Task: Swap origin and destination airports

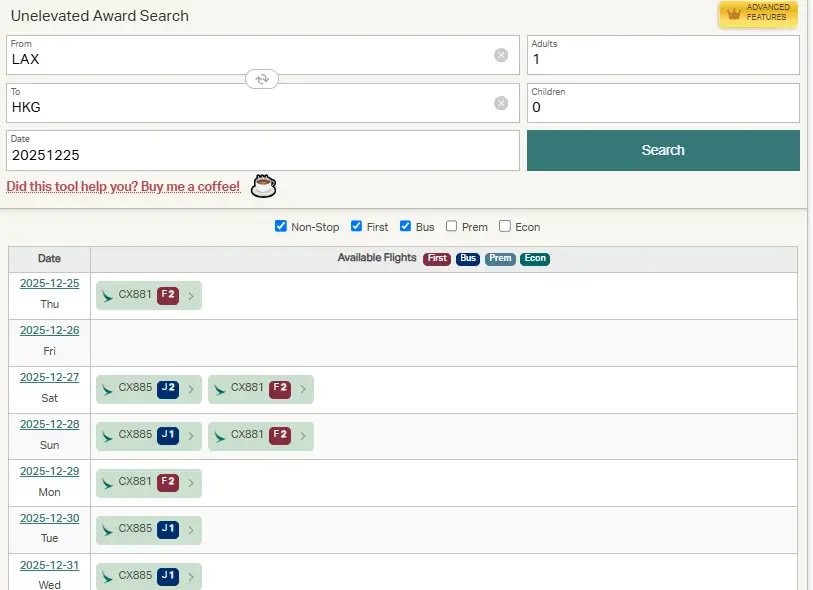Action: click(262, 79)
